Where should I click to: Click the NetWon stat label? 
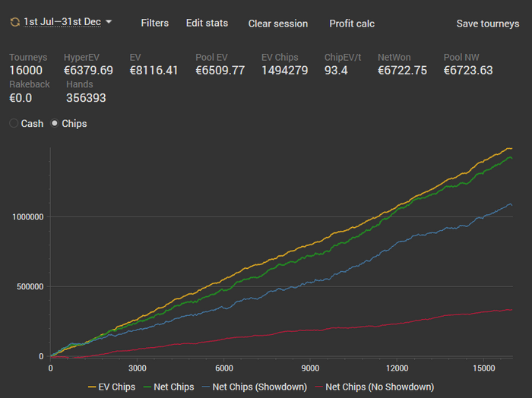(394, 57)
